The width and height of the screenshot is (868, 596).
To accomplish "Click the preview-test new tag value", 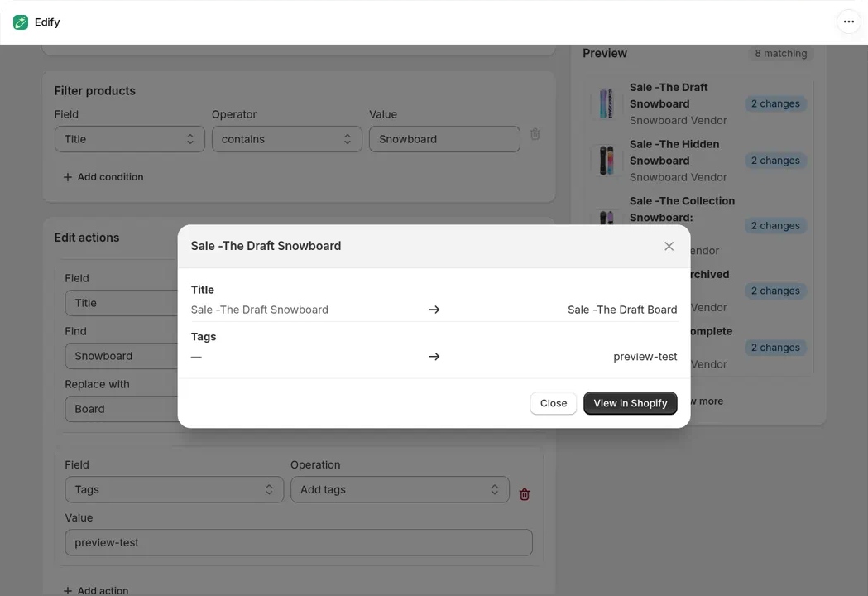I will tap(645, 357).
